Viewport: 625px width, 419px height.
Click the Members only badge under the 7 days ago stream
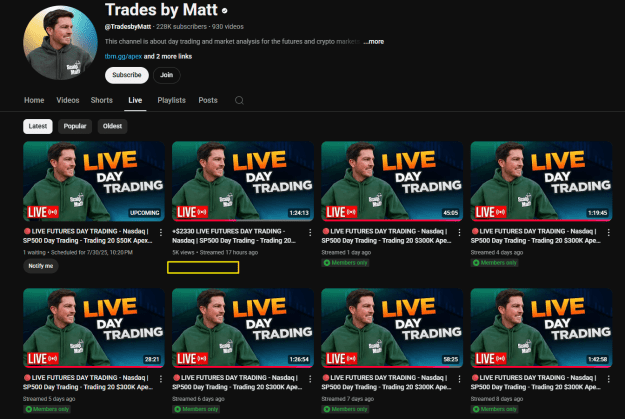click(x=345, y=409)
